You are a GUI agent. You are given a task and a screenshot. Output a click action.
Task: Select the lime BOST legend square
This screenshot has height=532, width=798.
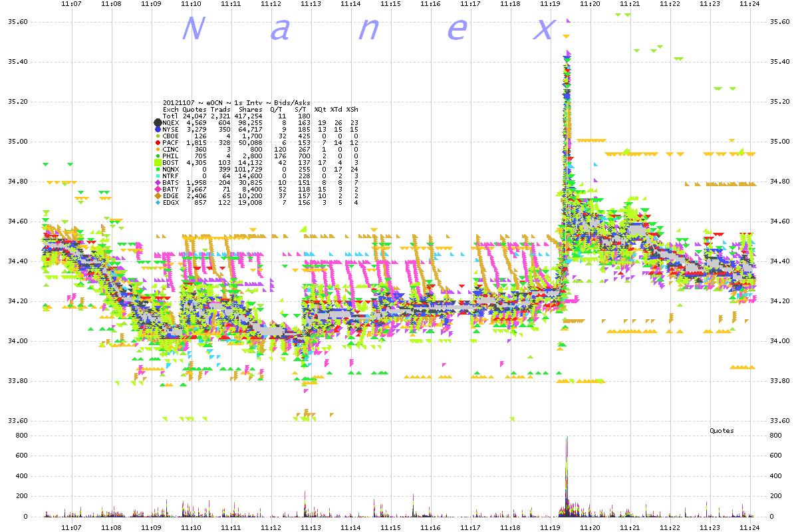click(x=158, y=162)
